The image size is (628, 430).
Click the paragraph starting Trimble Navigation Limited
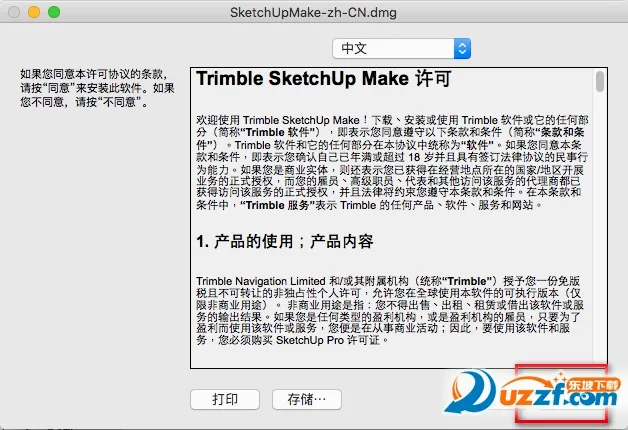390,310
